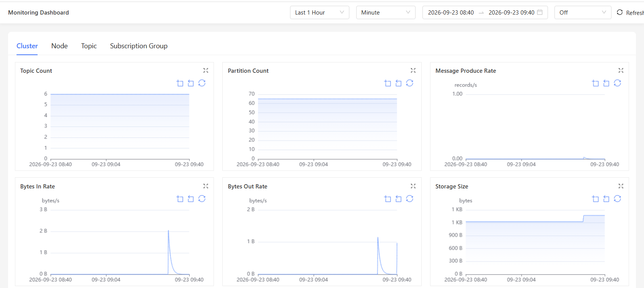
Task: Restore the Partition Count chart view
Action: pos(410,83)
